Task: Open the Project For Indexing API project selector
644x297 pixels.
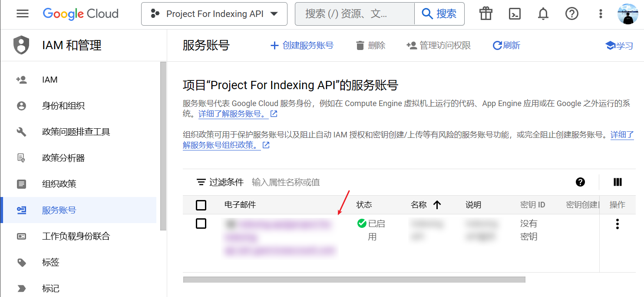Action: click(214, 14)
